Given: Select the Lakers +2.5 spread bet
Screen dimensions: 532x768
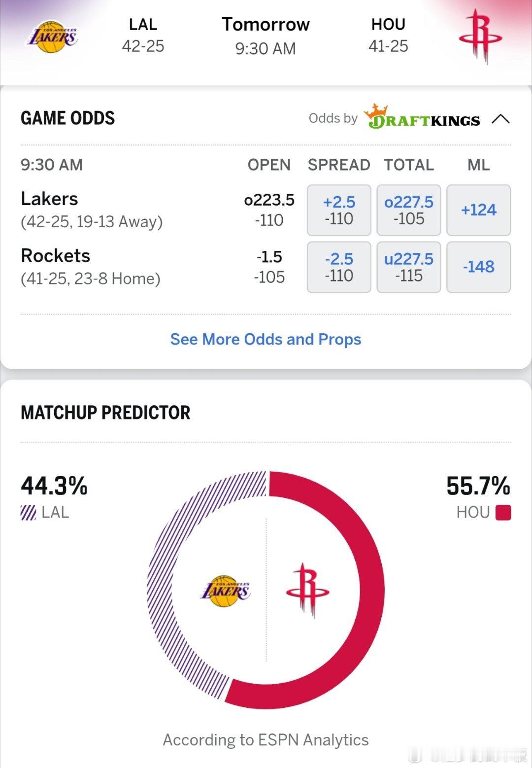Looking at the screenshot, I should [338, 210].
